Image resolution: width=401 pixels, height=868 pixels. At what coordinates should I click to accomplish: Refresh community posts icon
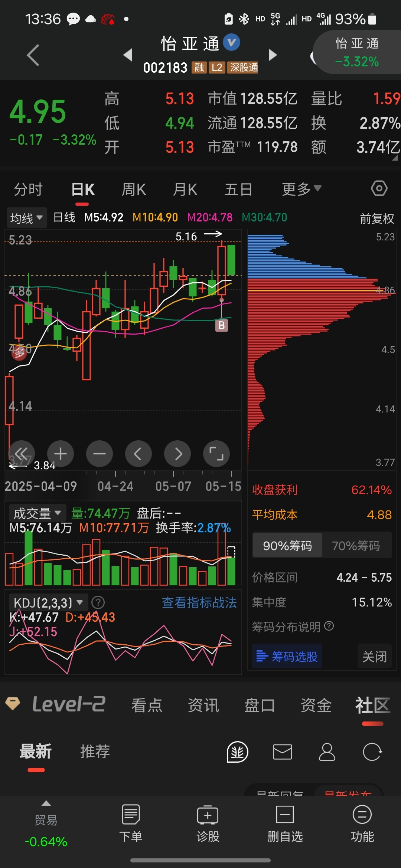(x=372, y=752)
